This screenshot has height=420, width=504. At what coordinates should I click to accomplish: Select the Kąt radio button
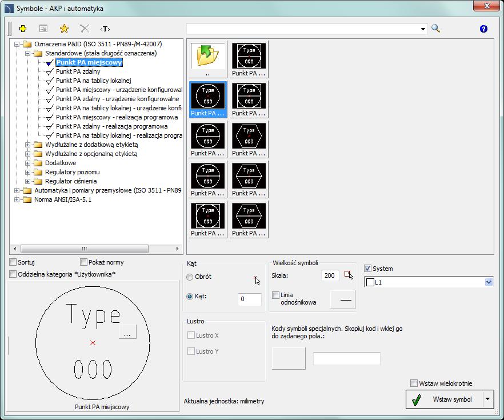190,296
